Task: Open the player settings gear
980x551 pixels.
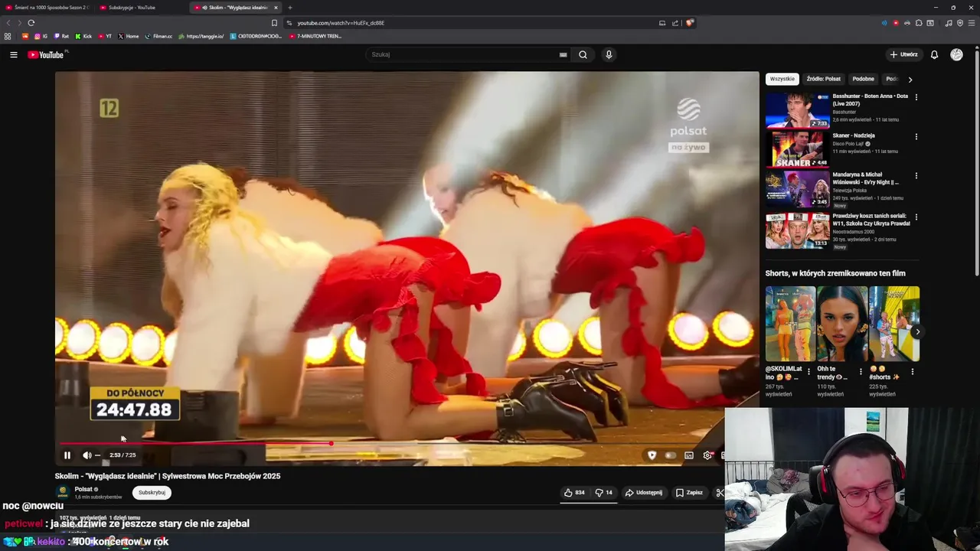Action: [x=707, y=455]
